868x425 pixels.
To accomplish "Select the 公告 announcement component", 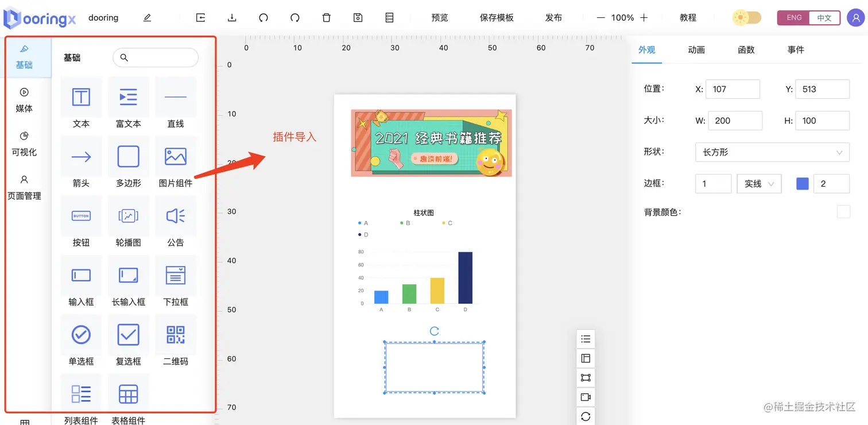I will point(176,222).
